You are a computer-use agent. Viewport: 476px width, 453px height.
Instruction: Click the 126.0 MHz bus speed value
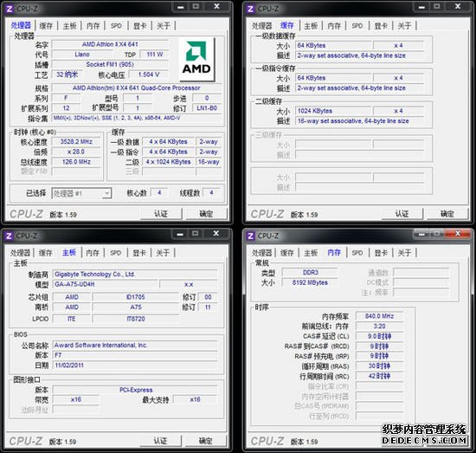pos(76,162)
